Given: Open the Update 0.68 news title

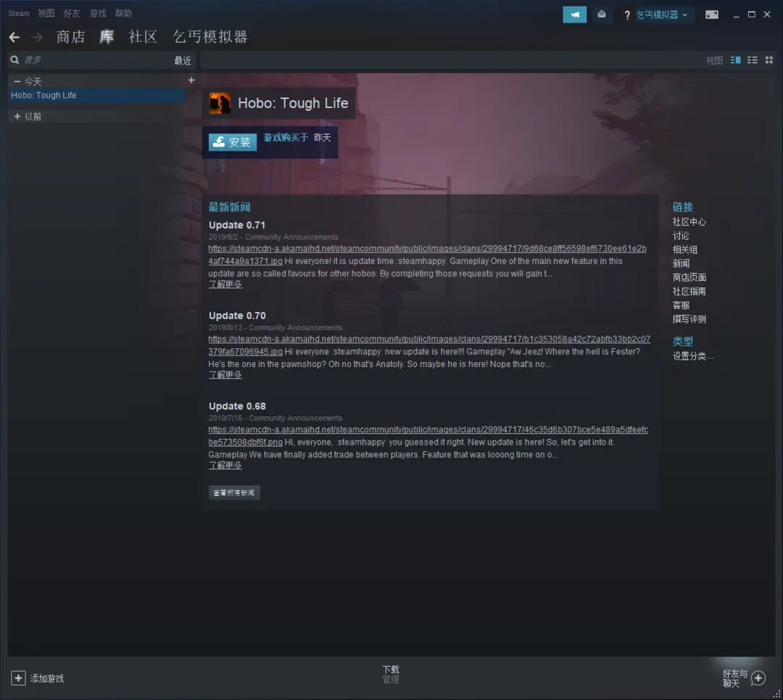Looking at the screenshot, I should [236, 405].
